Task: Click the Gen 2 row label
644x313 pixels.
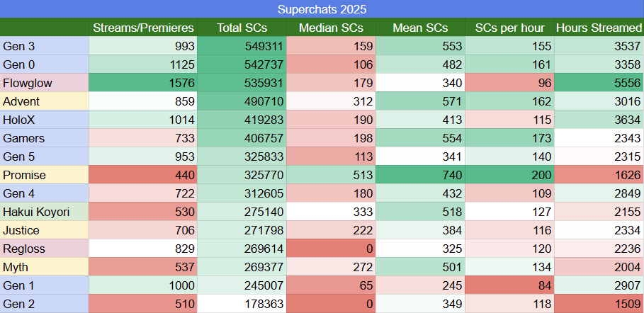Action: coord(45,304)
